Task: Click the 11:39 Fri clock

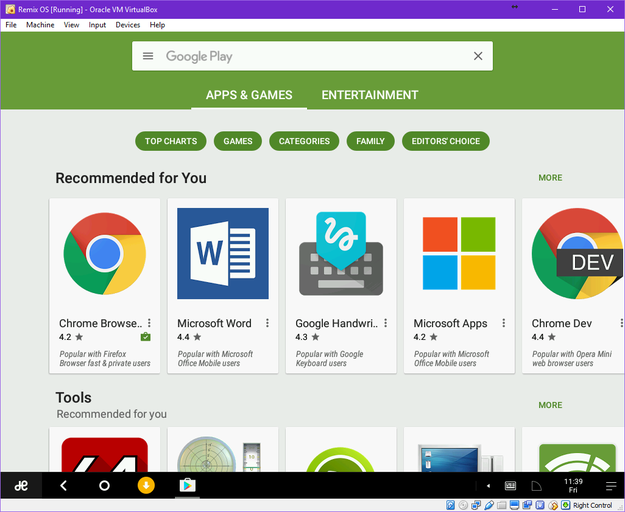Action: pos(573,485)
